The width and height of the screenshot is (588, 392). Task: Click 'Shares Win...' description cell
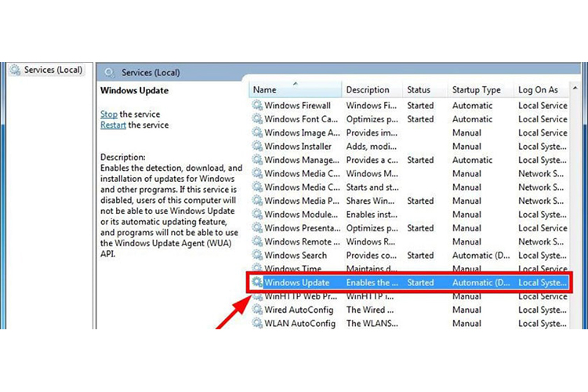[x=370, y=201]
